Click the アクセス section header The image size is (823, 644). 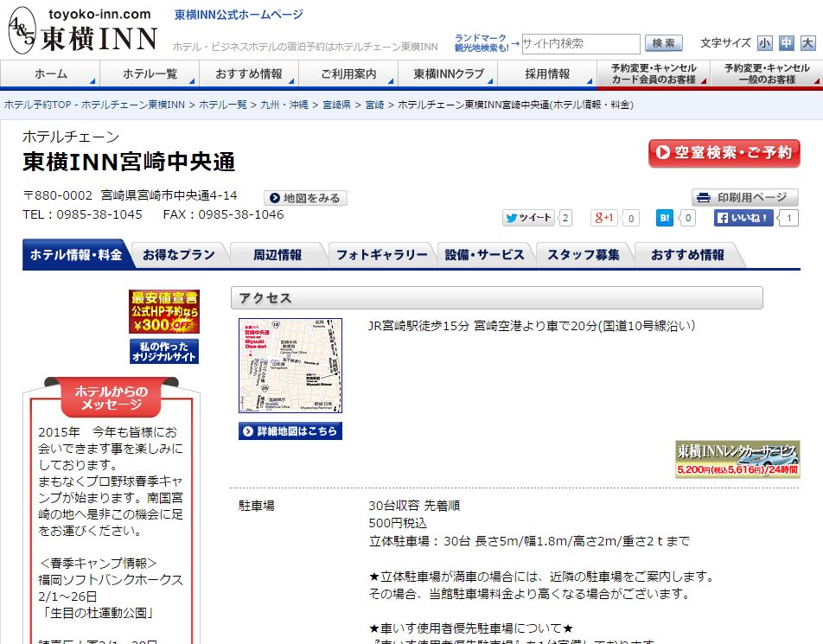click(496, 297)
